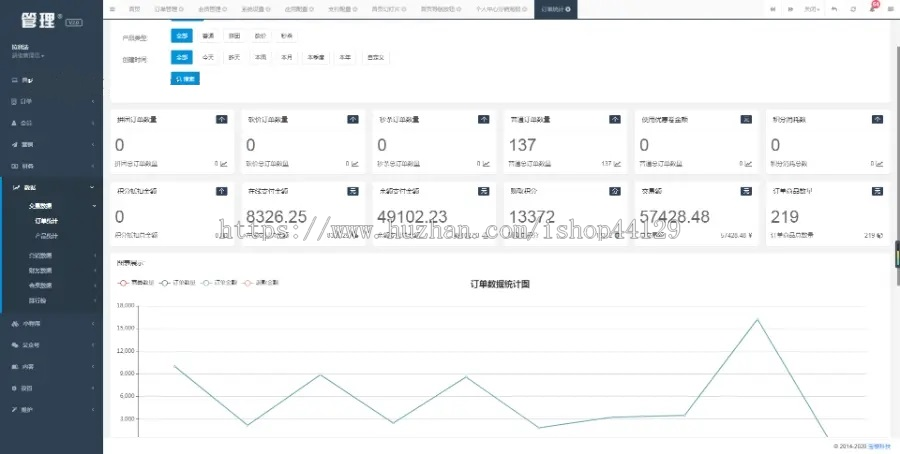Click the 营销 sidebar icon
Image resolution: width=900 pixels, height=454 pixels.
(x=15, y=145)
